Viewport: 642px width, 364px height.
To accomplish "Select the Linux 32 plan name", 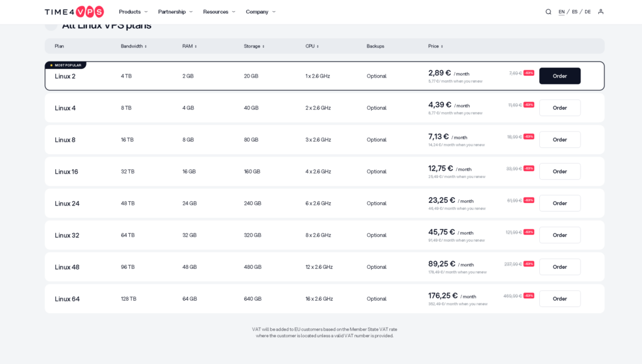I will 67,236.
